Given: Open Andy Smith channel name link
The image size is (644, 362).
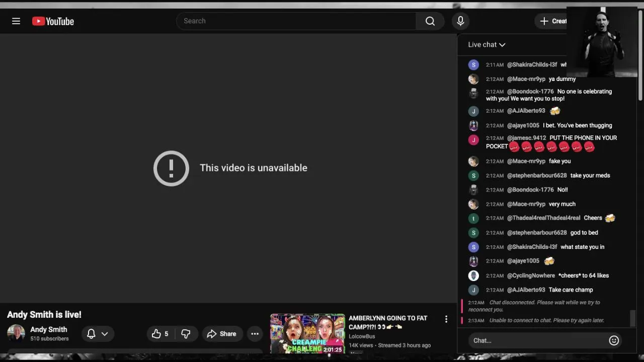Looking at the screenshot, I should coord(49,329).
